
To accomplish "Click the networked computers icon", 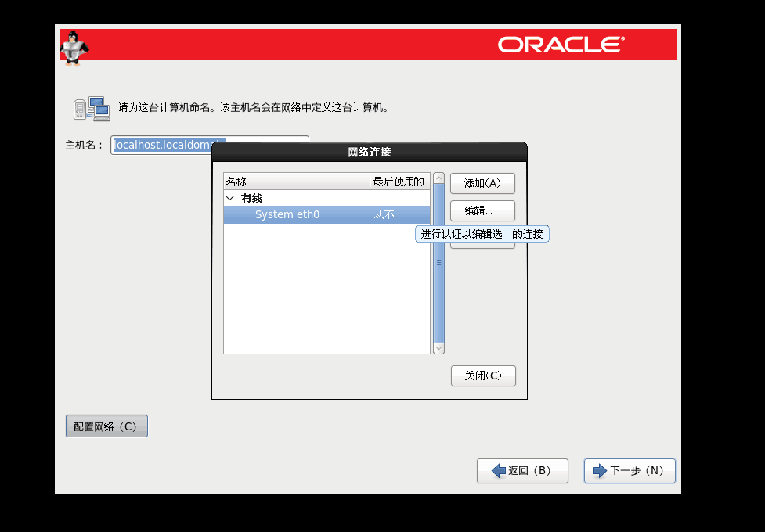I will click(91, 108).
